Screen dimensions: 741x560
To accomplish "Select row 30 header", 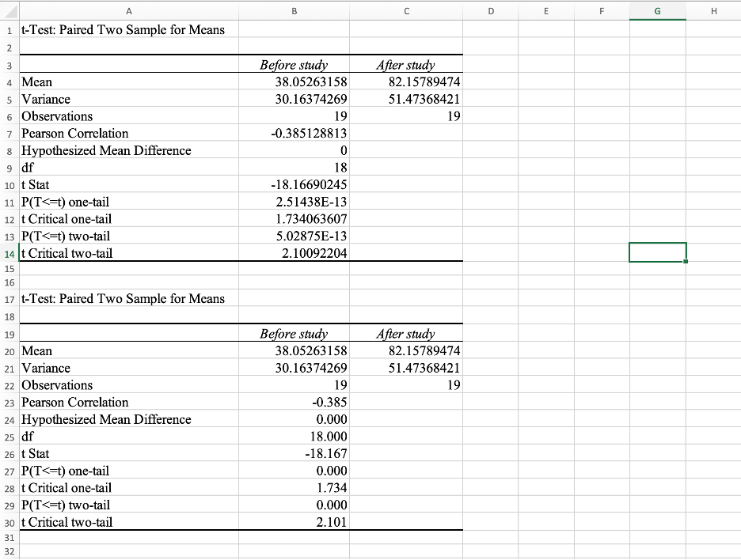I will [x=9, y=522].
